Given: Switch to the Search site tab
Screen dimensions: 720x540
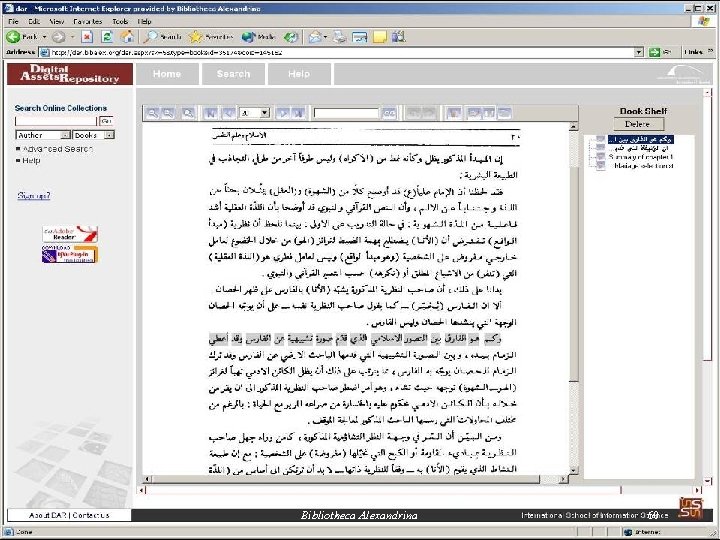Looking at the screenshot, I should click(233, 74).
